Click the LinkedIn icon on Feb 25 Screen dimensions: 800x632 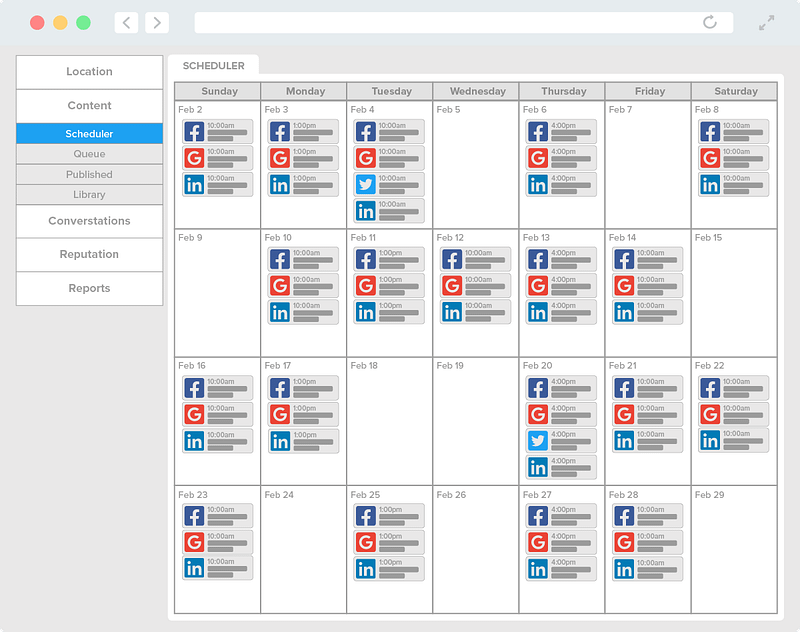(366, 568)
